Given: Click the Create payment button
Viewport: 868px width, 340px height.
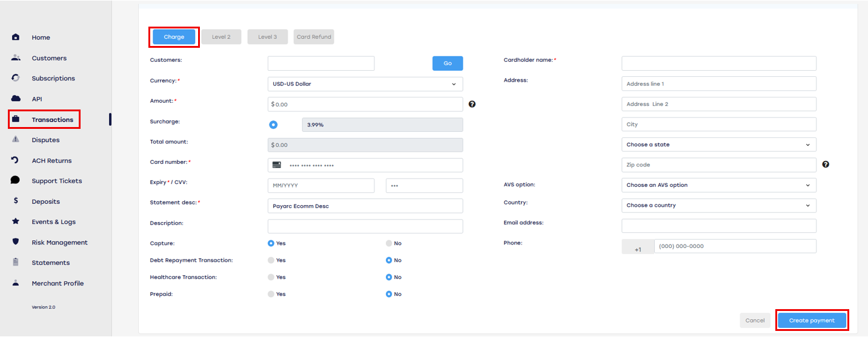Looking at the screenshot, I should coord(812,321).
